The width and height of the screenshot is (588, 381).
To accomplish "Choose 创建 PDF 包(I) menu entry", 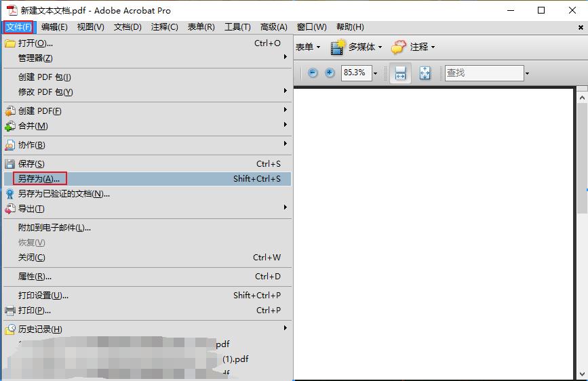I will (147, 77).
